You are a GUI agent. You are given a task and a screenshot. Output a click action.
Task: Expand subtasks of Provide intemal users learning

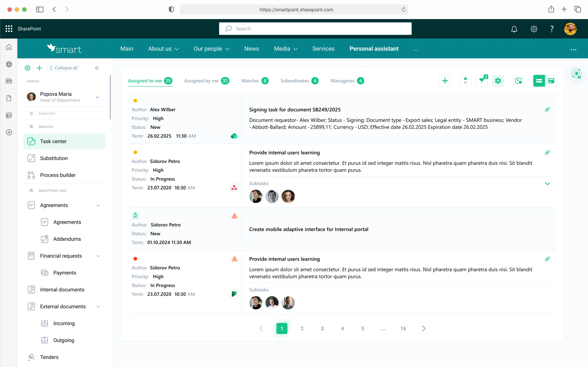coord(548,183)
